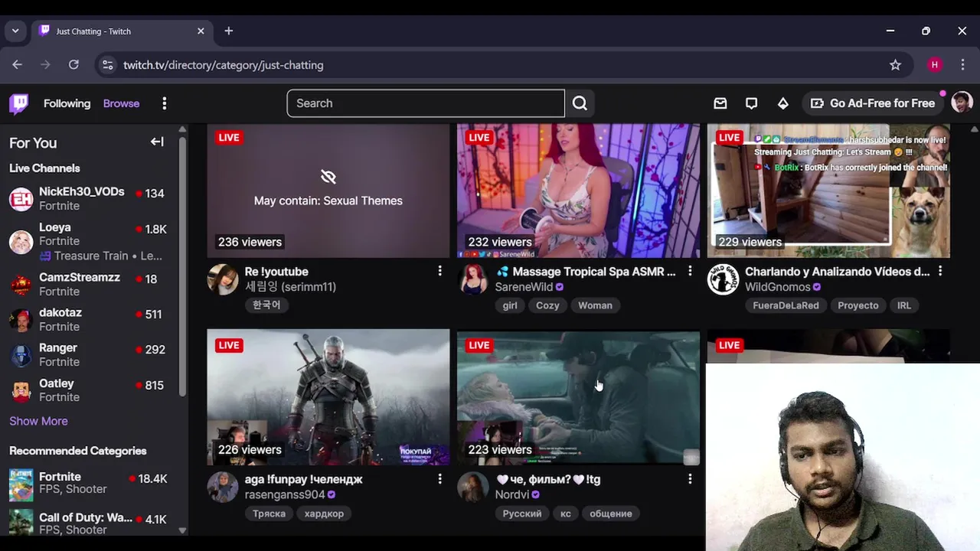980x551 pixels.
Task: Open the three-dot menu beside Browse
Action: [164, 103]
